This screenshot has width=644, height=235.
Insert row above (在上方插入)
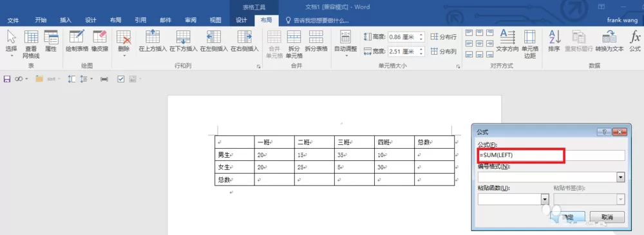153,41
